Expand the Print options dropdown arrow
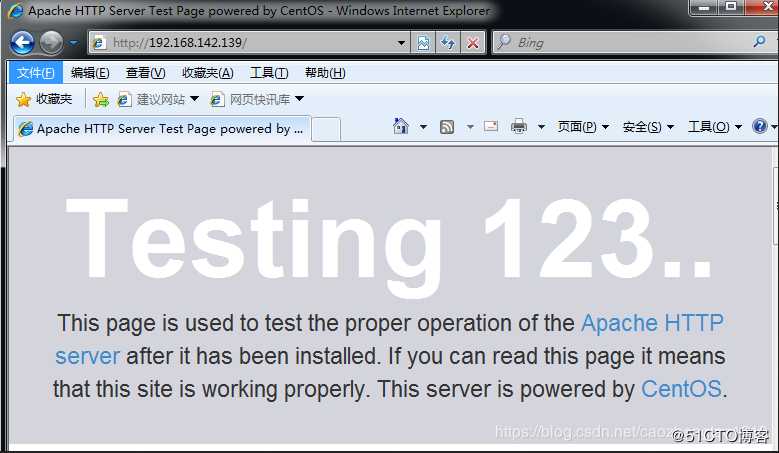The image size is (779, 453). click(x=542, y=127)
